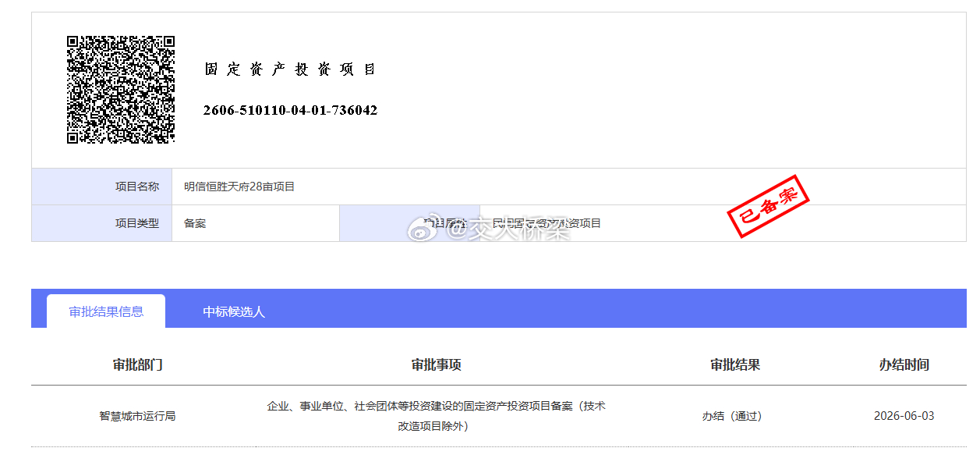The width and height of the screenshot is (980, 455).
Task: Click the 办结时间 column header
Action: [x=904, y=364]
